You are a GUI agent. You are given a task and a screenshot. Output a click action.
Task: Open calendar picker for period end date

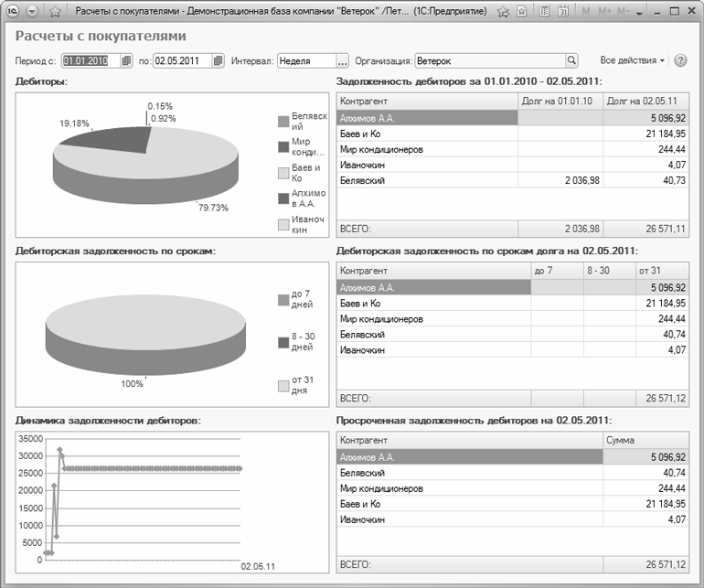[x=219, y=60]
